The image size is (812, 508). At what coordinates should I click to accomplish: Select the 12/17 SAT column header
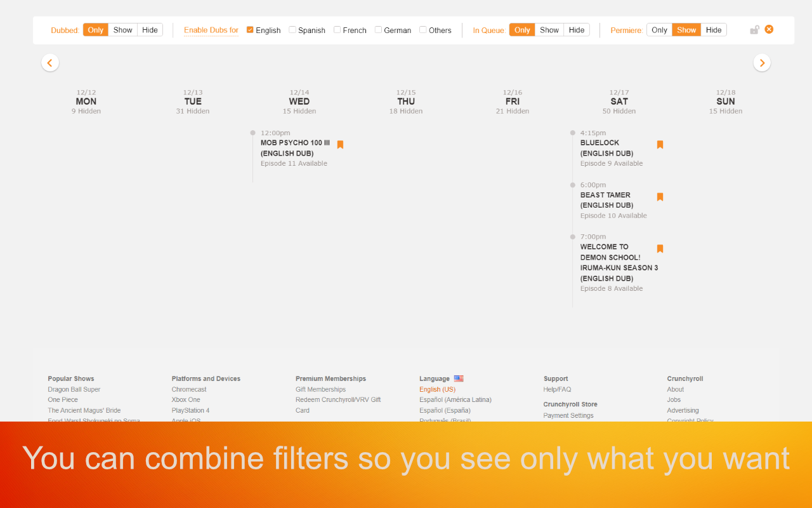point(619,101)
